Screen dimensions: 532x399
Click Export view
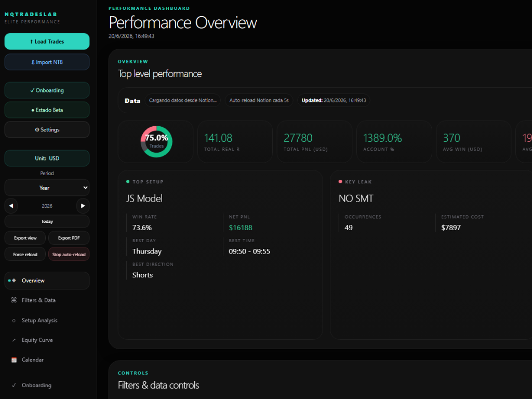pyautogui.click(x=25, y=238)
